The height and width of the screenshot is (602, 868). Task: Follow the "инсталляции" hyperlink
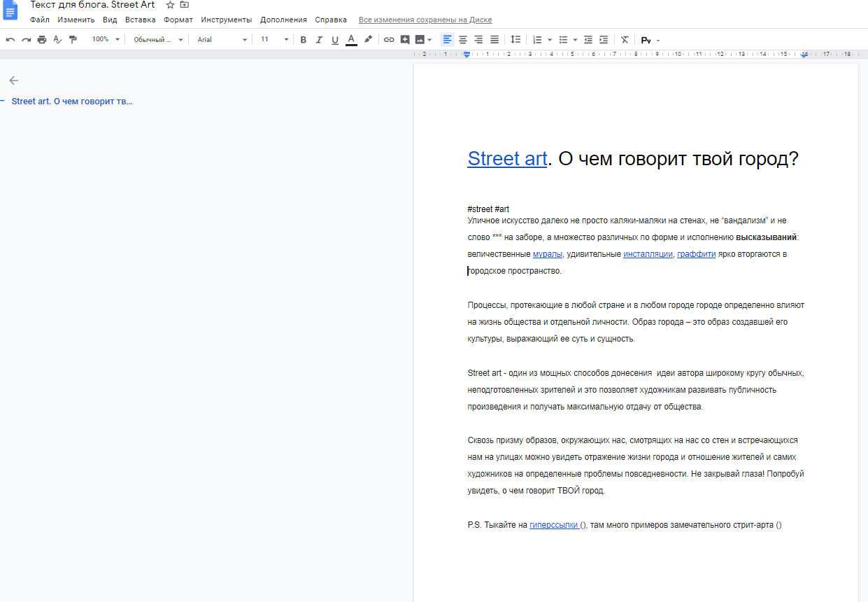pyautogui.click(x=648, y=254)
